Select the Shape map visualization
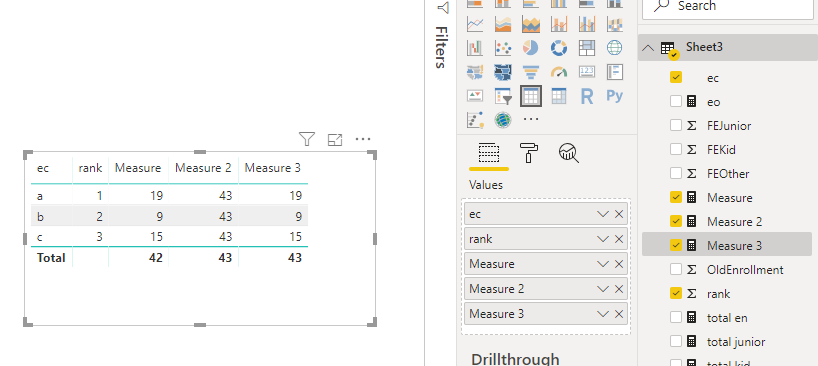The width and height of the screenshot is (818, 366). [x=503, y=72]
